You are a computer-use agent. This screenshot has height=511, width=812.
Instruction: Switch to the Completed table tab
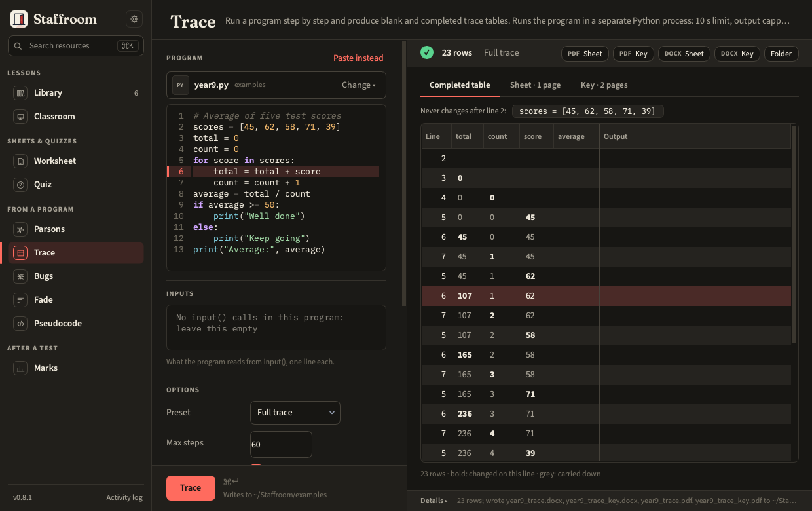pos(460,85)
